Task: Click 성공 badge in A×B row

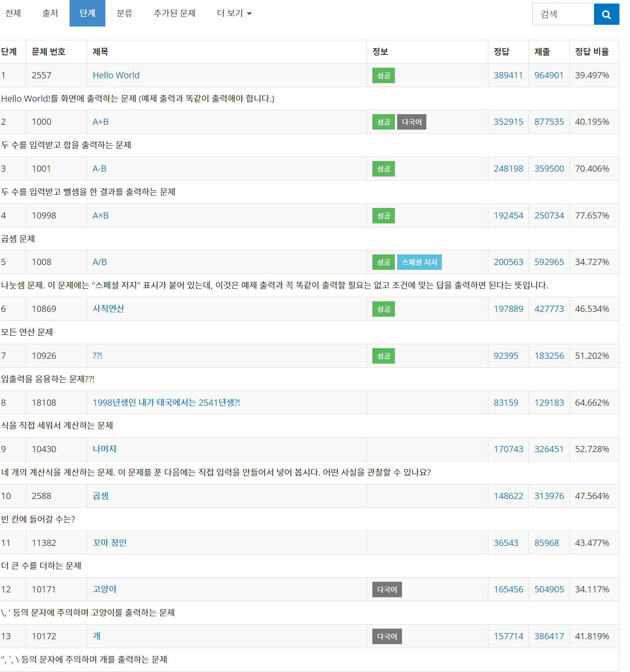Action: point(383,216)
